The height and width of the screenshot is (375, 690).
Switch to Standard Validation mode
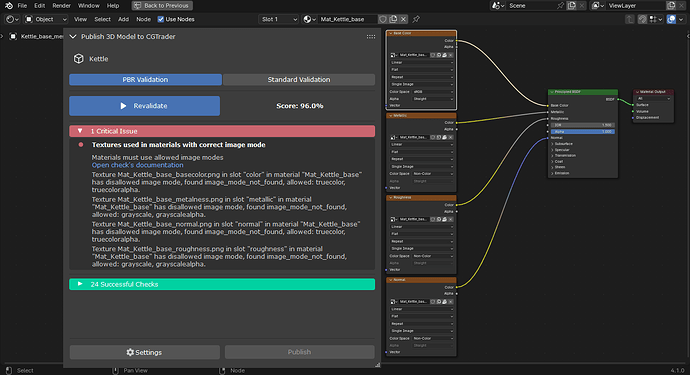(299, 80)
